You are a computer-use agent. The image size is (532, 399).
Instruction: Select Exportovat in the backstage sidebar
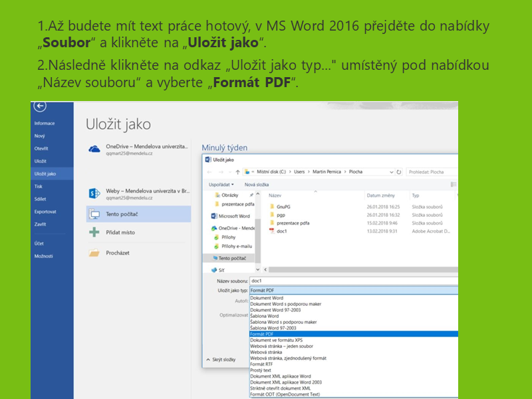click(45, 211)
